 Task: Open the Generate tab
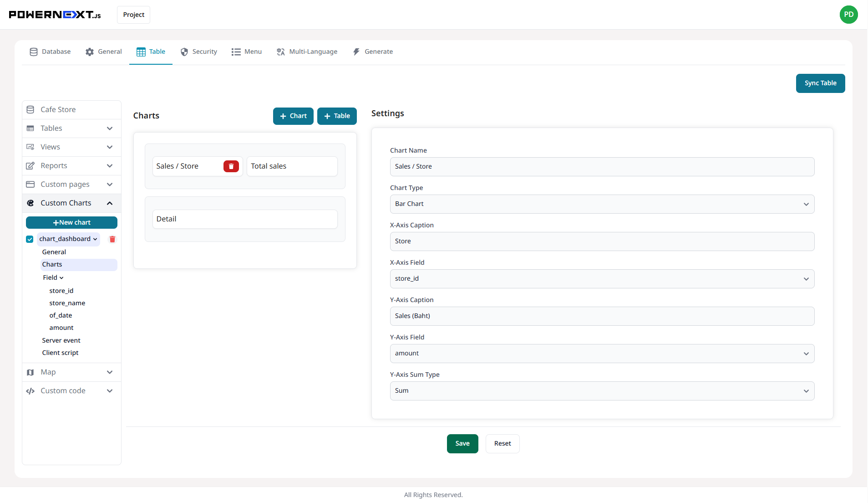click(x=372, y=52)
